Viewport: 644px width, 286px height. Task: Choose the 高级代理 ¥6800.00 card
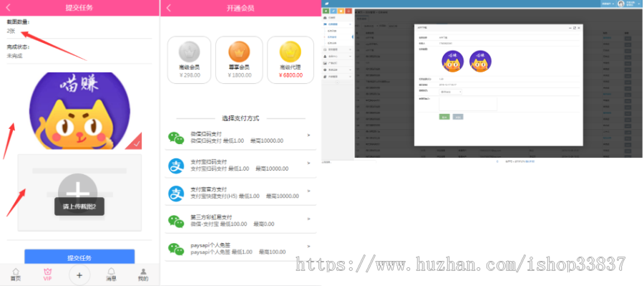coord(291,60)
